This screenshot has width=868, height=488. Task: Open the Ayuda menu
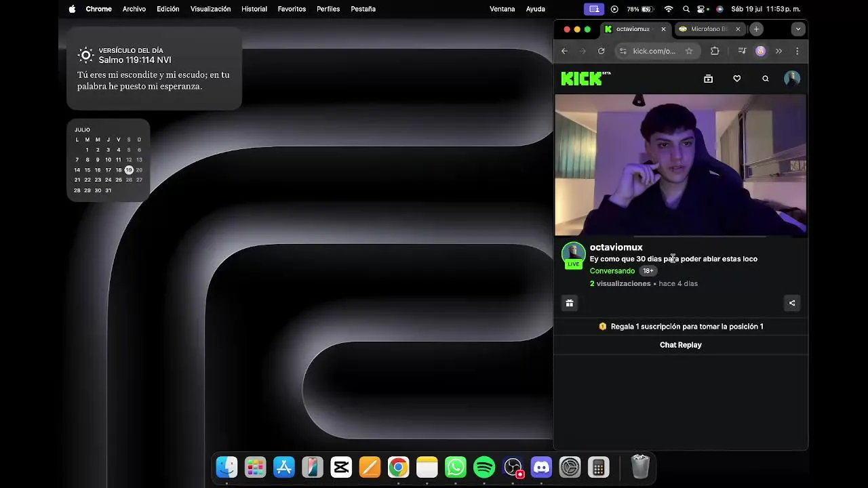coord(536,9)
